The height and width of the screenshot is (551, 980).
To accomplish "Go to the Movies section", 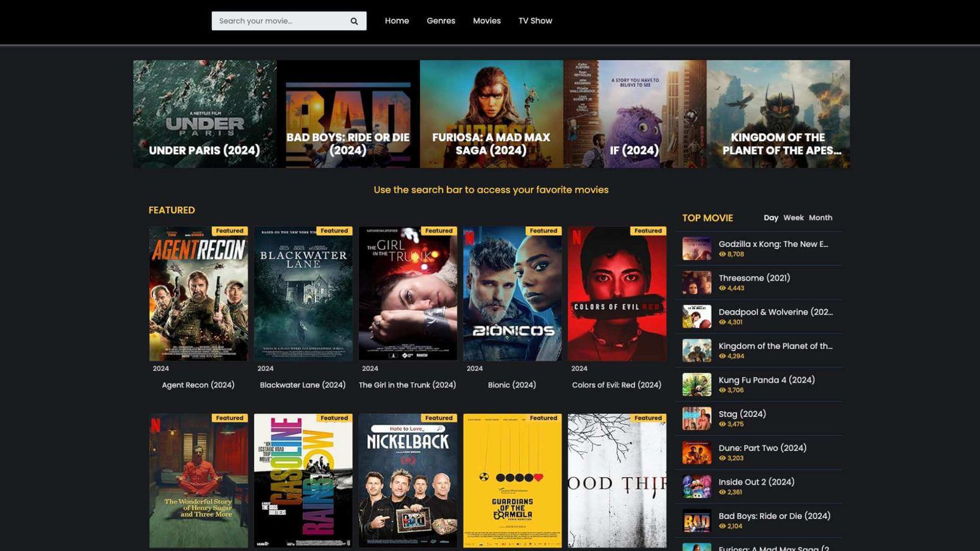I will (487, 21).
